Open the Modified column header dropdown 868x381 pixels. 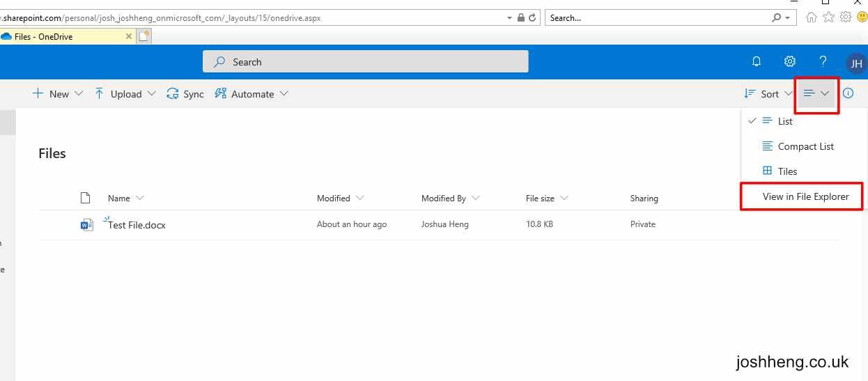point(341,199)
